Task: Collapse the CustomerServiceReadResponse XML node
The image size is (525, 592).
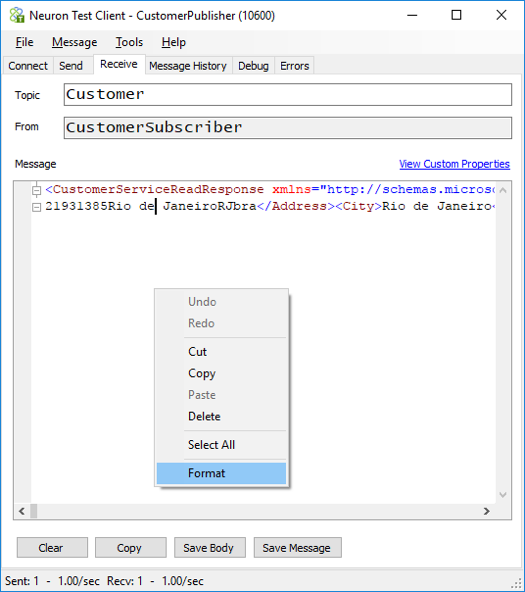Action: [36, 190]
